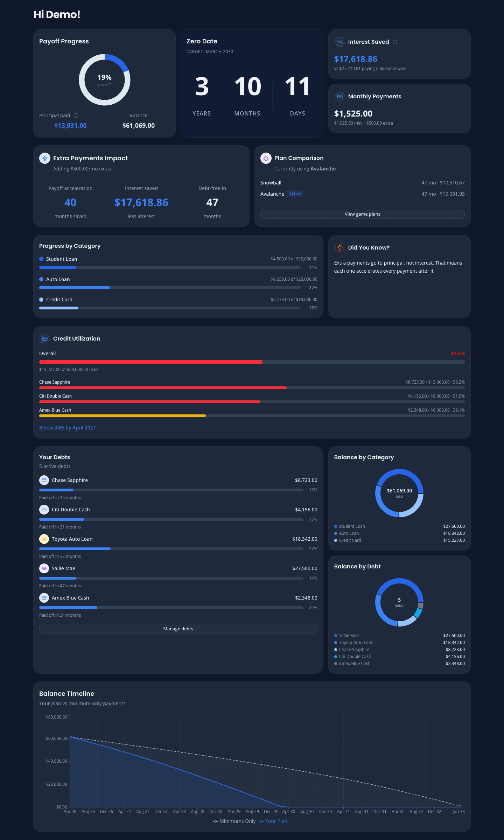Click the lightning icon for Extra Payments Impact

tap(45, 158)
